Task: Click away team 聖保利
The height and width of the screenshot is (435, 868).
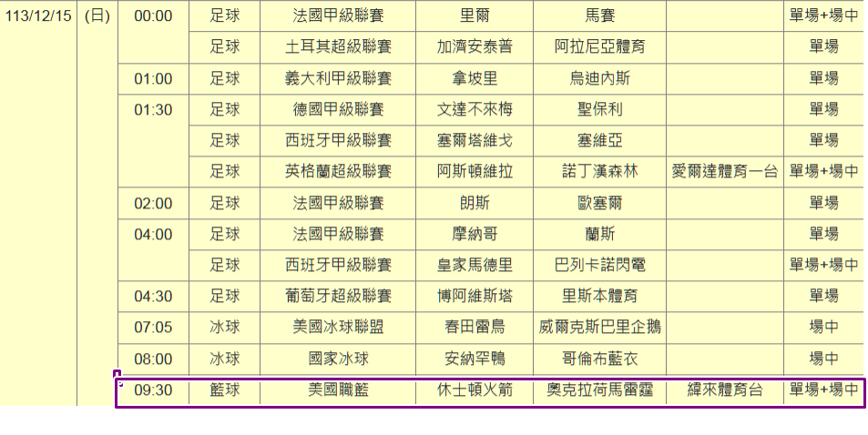Action: tap(599, 109)
